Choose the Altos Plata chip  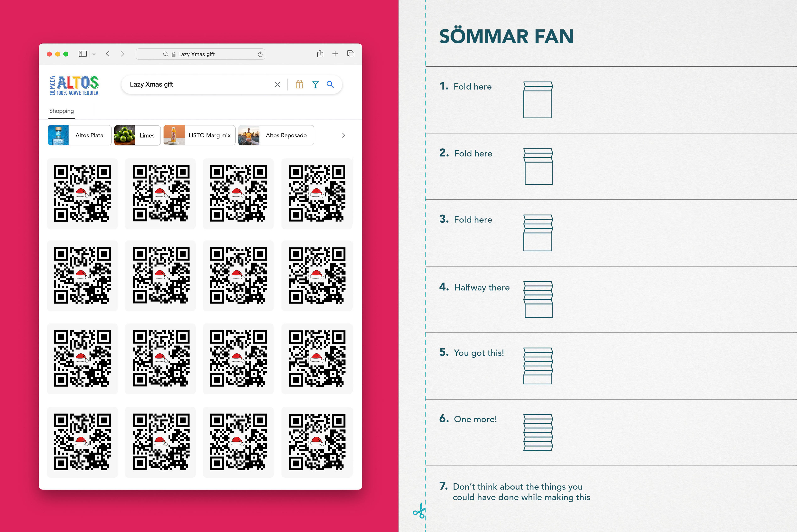(79, 135)
